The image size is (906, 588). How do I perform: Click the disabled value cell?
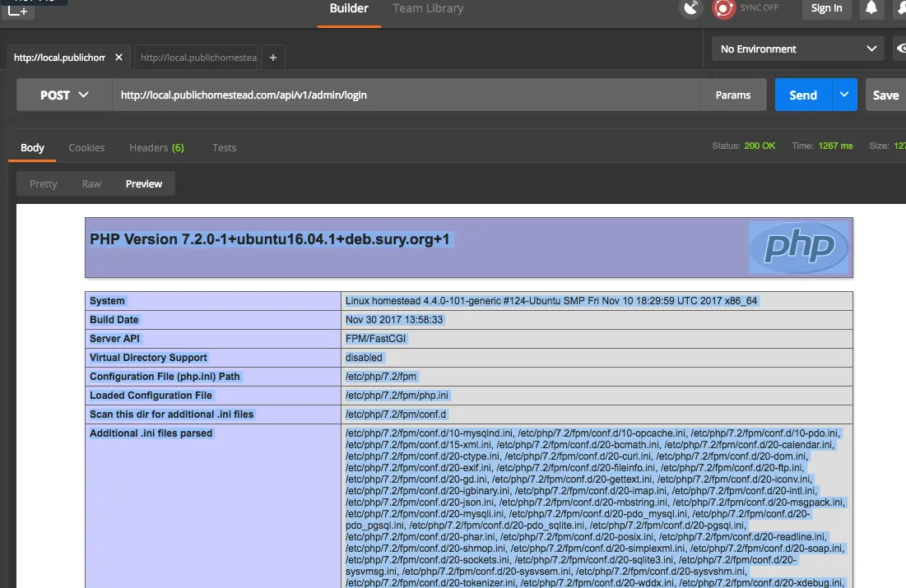[x=364, y=358]
